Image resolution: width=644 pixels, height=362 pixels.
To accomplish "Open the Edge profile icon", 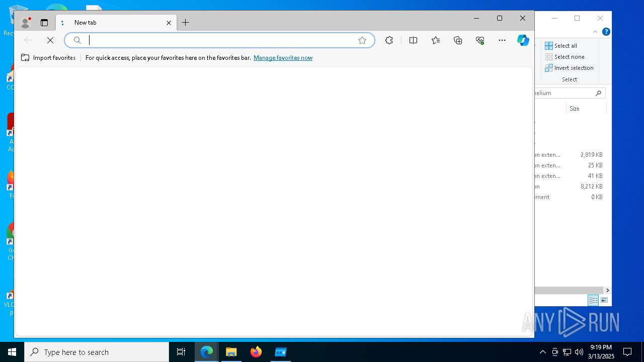I will pyautogui.click(x=25, y=23).
